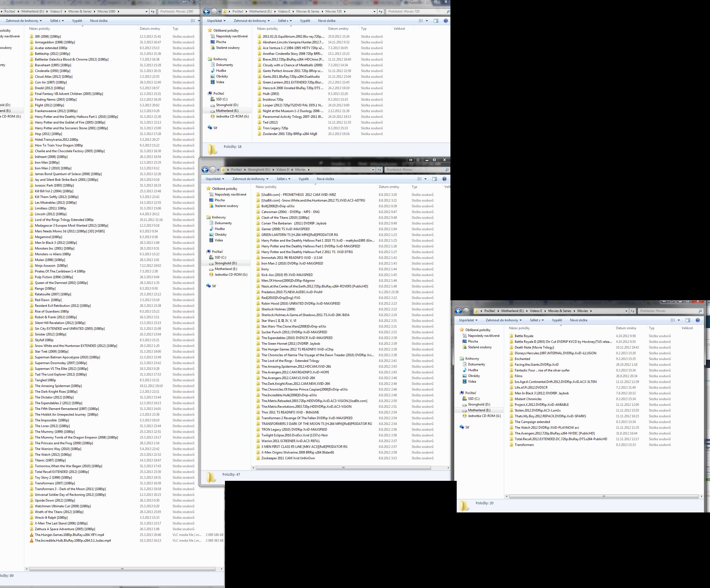The width and height of the screenshot is (710, 588).
Task: Click Movies & Series breadcrumb in Movies 1080
Action: coord(80,11)
